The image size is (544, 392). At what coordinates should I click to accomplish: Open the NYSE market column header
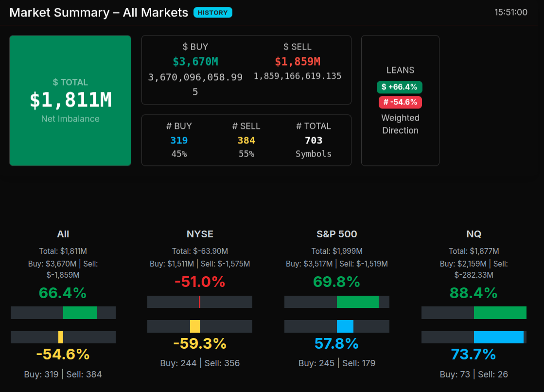pos(200,234)
